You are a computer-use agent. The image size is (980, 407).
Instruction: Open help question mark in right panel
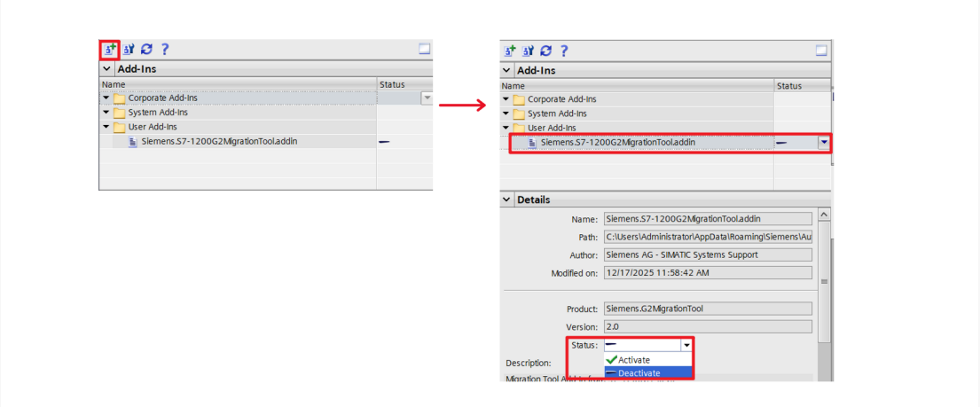[564, 51]
